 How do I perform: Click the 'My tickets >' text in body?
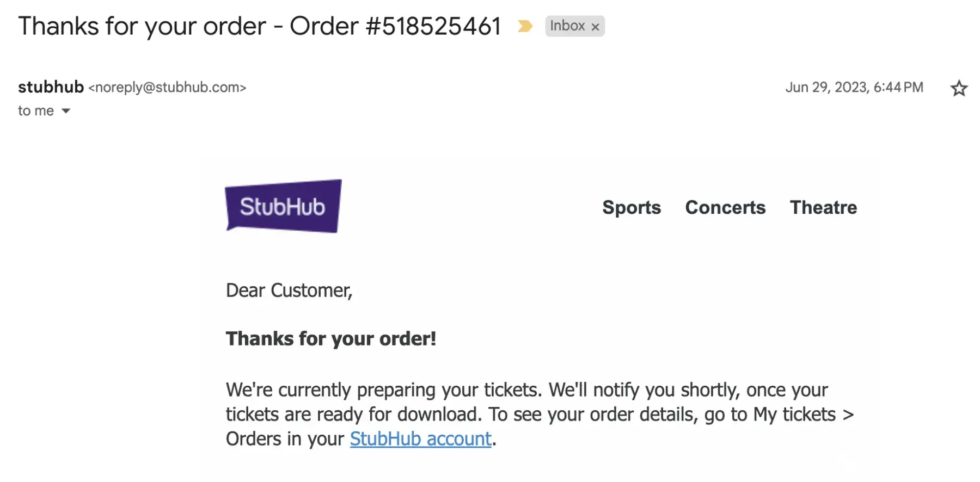803,415
